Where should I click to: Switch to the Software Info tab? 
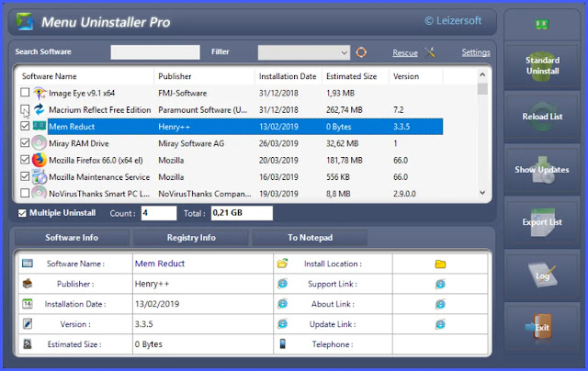(x=72, y=238)
